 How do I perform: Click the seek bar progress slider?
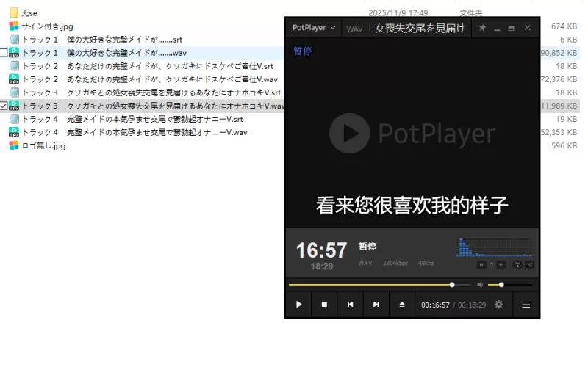pyautogui.click(x=379, y=285)
